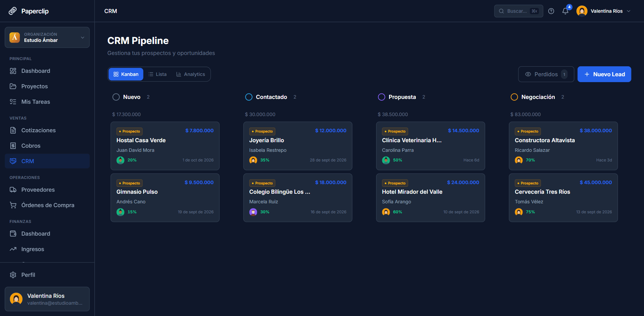Expand the Estudio Ámbar organization selector
The width and height of the screenshot is (644, 316).
47,37
